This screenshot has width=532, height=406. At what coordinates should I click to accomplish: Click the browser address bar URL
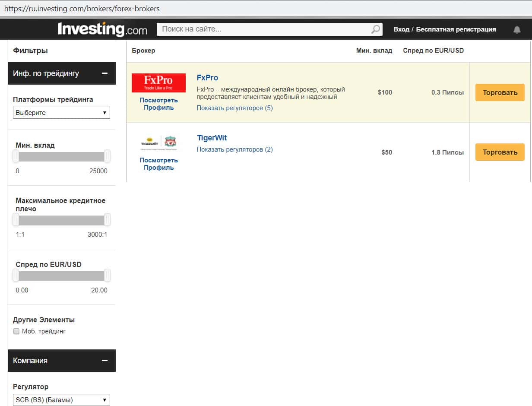(82, 8)
